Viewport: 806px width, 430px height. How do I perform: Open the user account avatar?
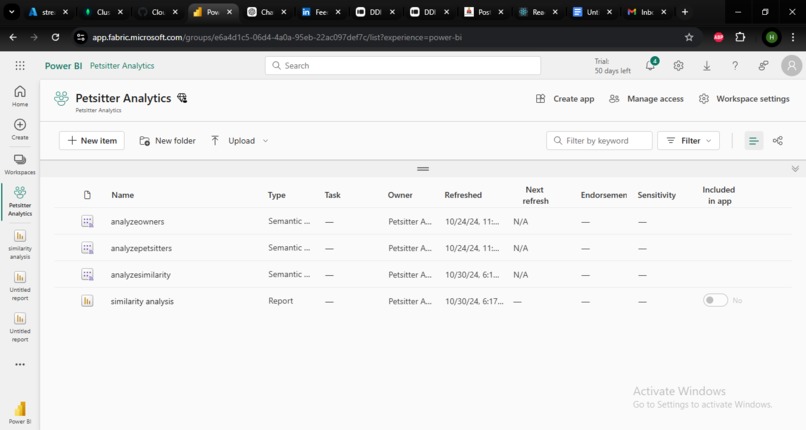click(792, 66)
